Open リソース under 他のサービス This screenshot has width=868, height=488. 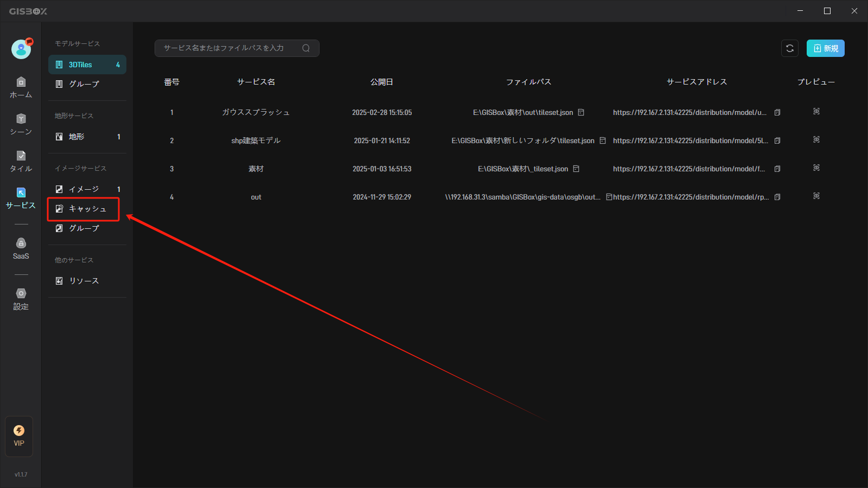(x=87, y=281)
